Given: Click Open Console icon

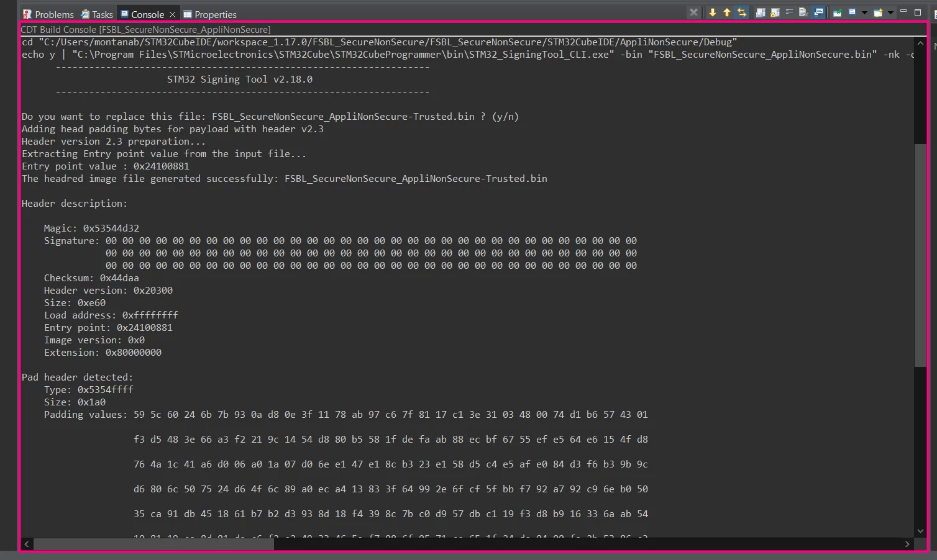Looking at the screenshot, I should [878, 12].
